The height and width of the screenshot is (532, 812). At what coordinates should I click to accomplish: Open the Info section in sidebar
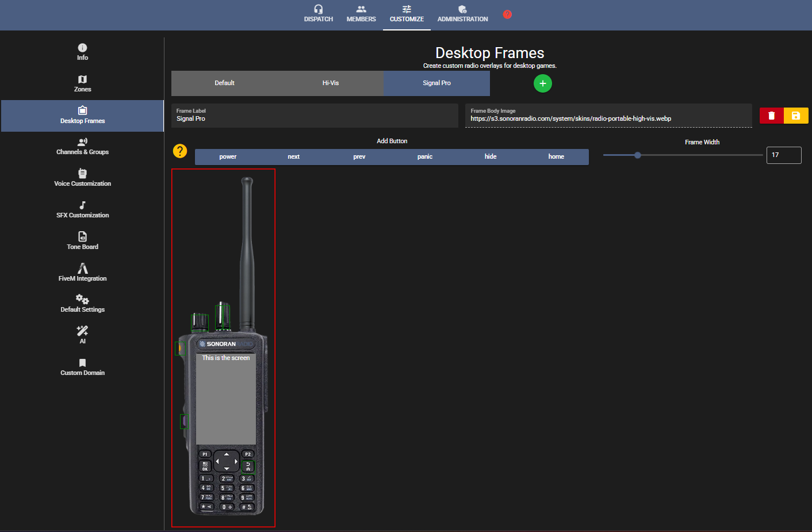(82, 52)
